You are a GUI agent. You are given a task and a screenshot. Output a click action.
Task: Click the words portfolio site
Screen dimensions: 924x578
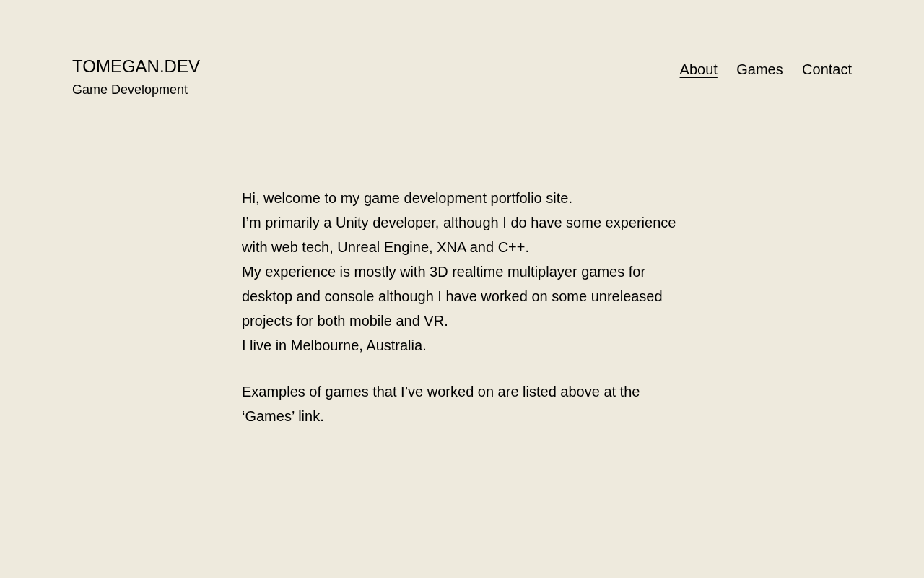coord(531,198)
